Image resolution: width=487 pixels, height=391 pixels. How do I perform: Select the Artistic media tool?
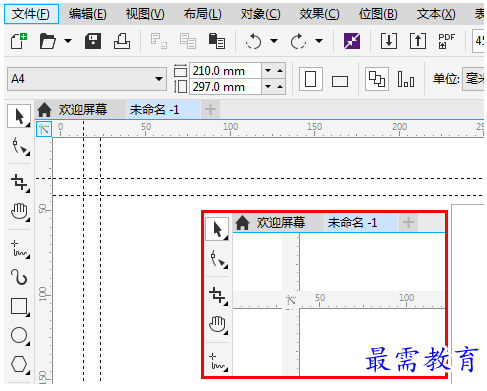(19, 277)
